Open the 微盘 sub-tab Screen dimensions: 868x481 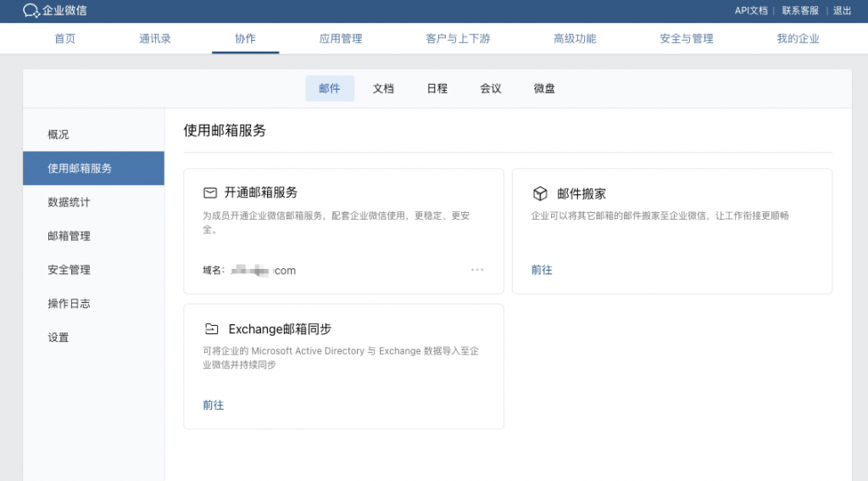coord(544,88)
